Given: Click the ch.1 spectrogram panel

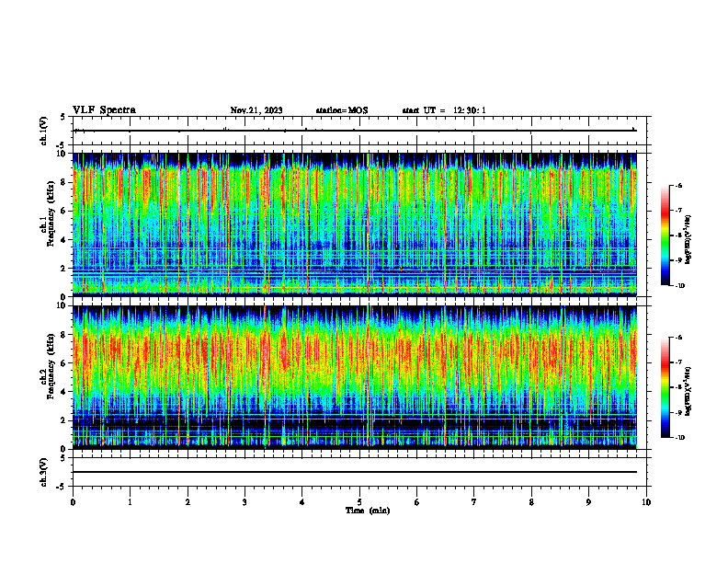Looking at the screenshot, I should pyautogui.click(x=355, y=224).
